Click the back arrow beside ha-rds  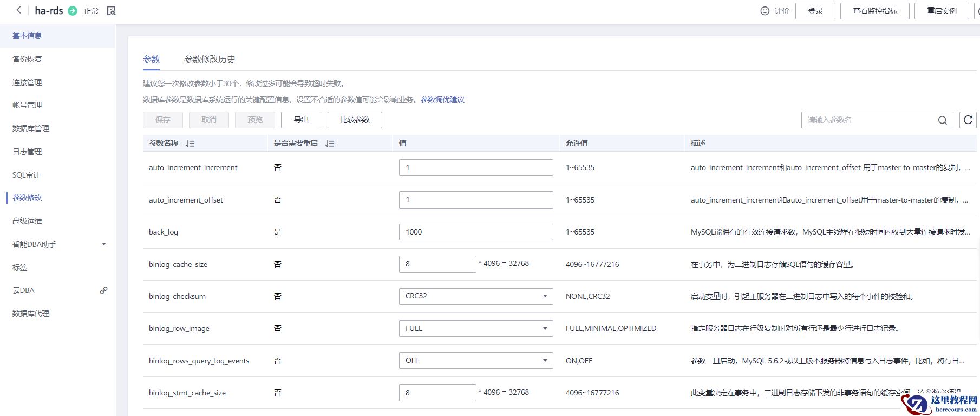pyautogui.click(x=19, y=10)
